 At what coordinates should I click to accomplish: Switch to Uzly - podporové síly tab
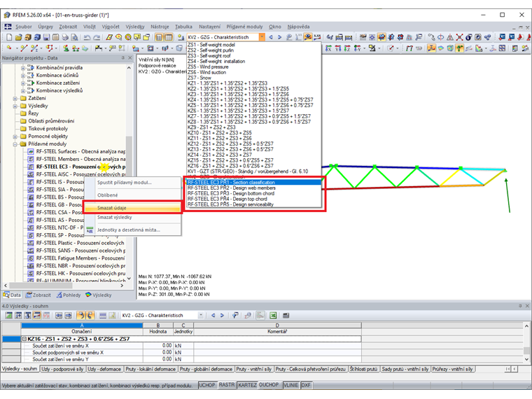(62, 369)
